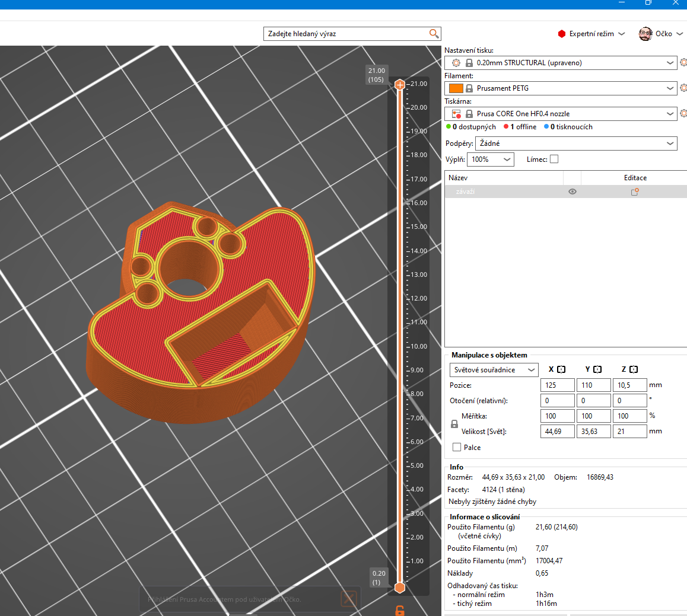Open the Očko user account menu
687x616 pixels.
(661, 34)
